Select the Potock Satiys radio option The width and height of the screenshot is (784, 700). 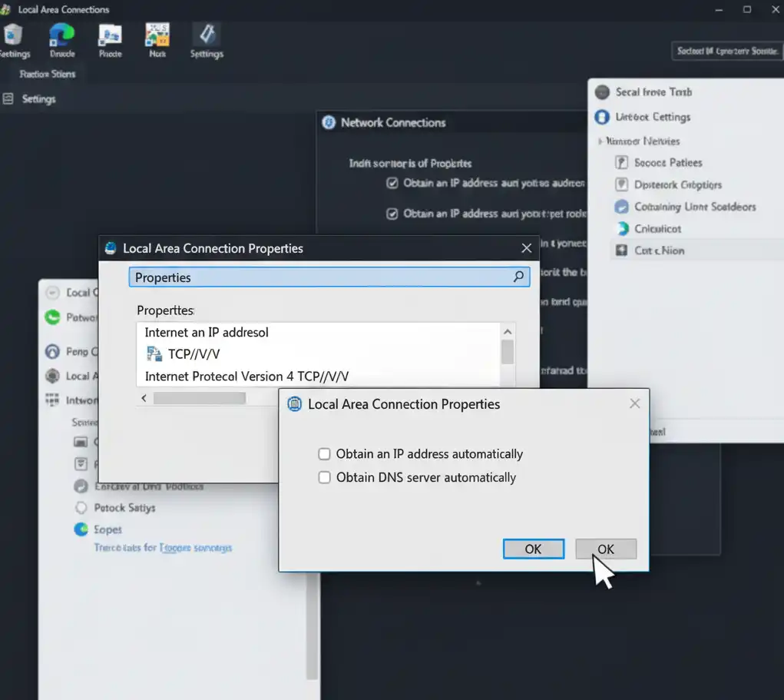[81, 508]
